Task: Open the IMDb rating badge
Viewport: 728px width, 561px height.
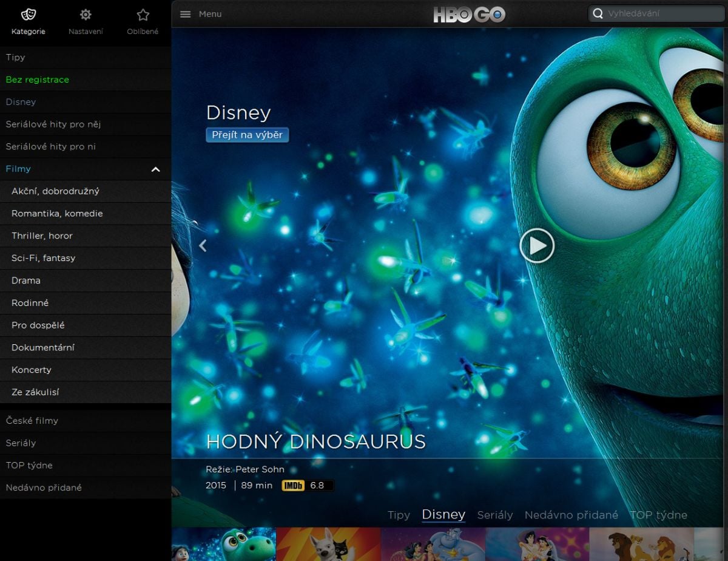Action: [x=293, y=486]
